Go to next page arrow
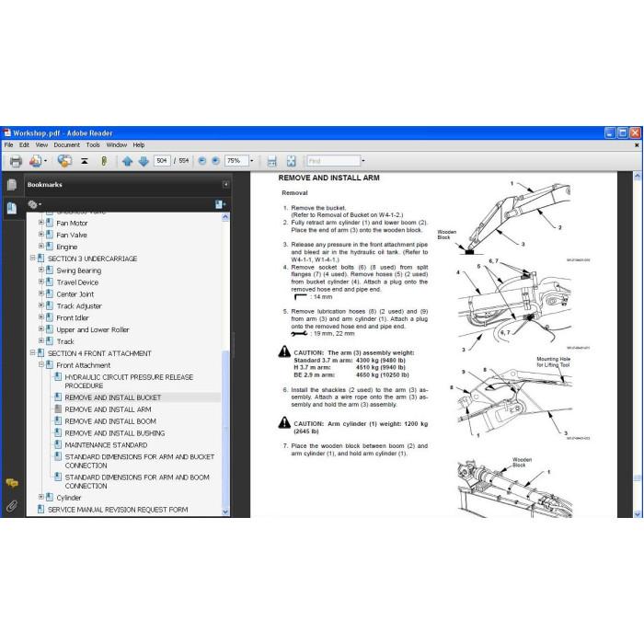Image resolution: width=644 pixels, height=644 pixels. pyautogui.click(x=144, y=161)
